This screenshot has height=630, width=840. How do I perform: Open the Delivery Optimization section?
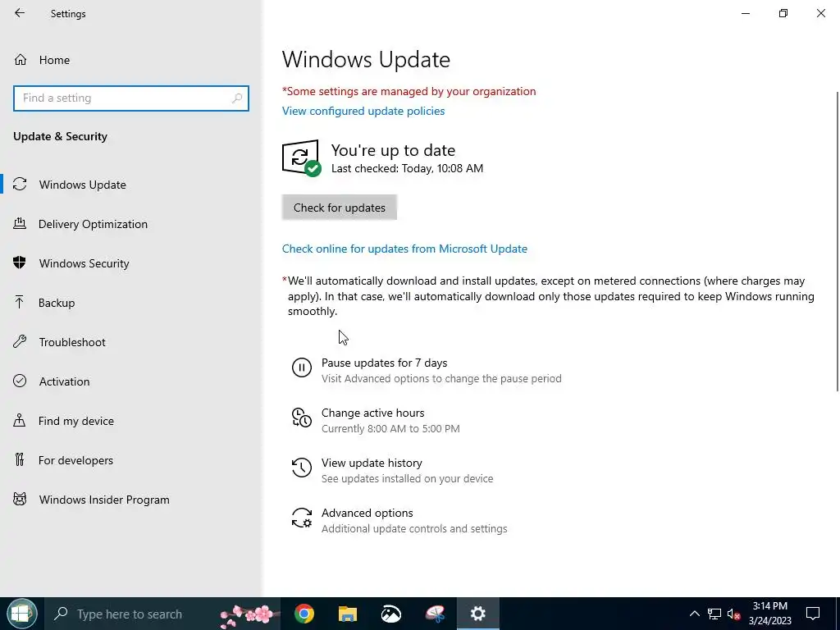tap(131, 224)
